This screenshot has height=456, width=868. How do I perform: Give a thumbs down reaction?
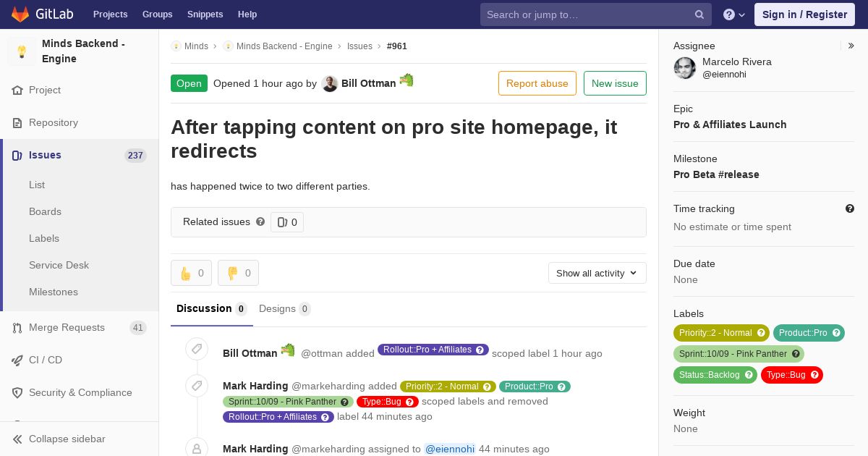[238, 273]
